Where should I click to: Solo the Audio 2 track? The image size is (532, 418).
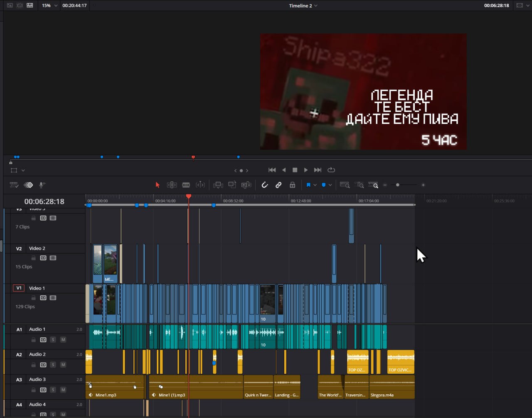click(53, 365)
